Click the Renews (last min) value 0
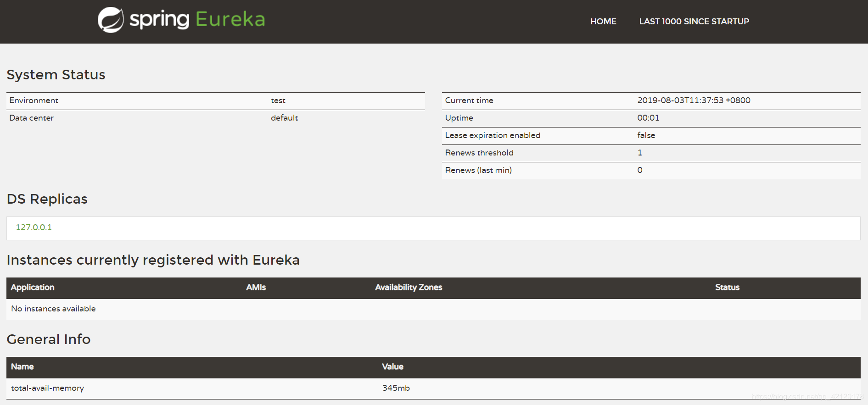Screen dimensions: 868x405 pos(640,170)
